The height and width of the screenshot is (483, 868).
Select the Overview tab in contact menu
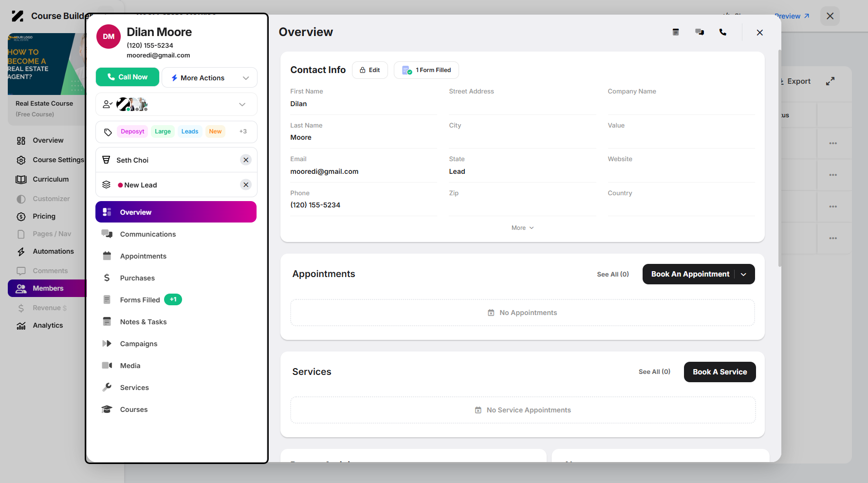[x=176, y=212]
